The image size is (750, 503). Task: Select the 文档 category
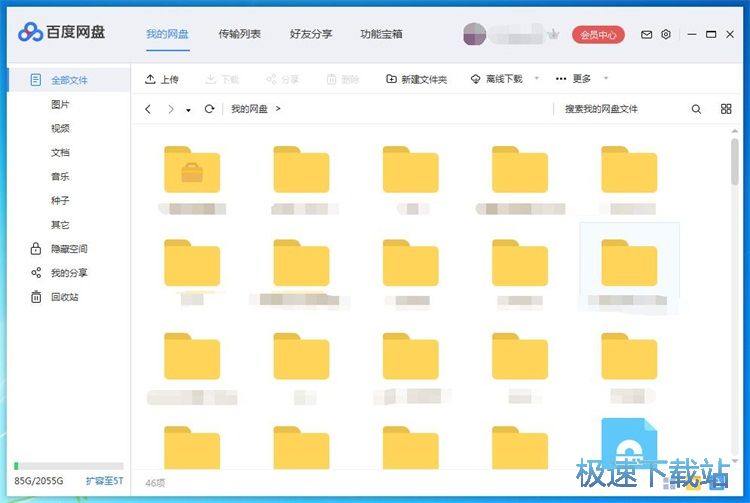60,153
